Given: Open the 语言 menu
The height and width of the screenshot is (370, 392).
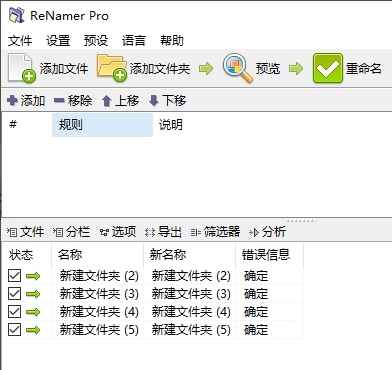Looking at the screenshot, I should [x=134, y=41].
